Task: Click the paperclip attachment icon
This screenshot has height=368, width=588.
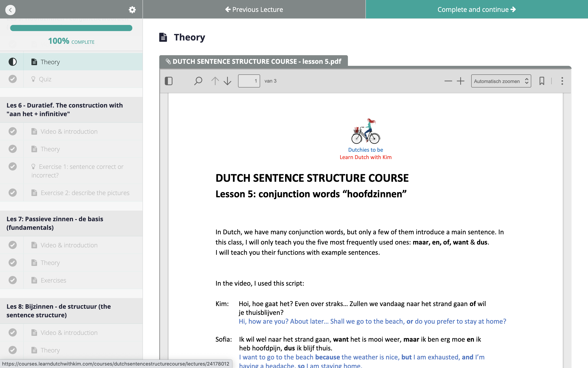Action: pos(168,61)
